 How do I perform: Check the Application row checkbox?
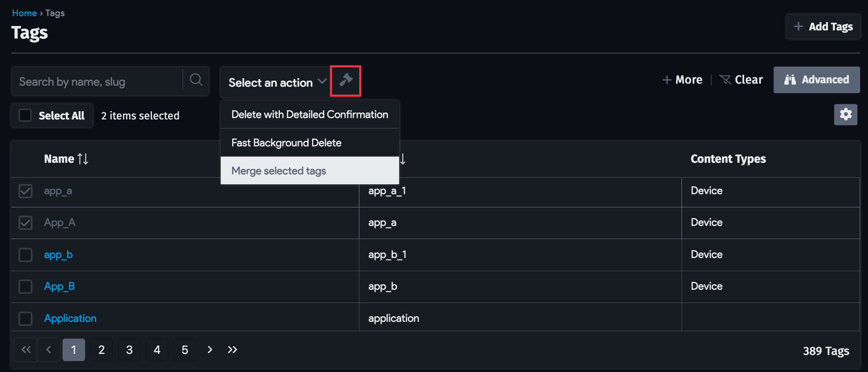point(26,318)
